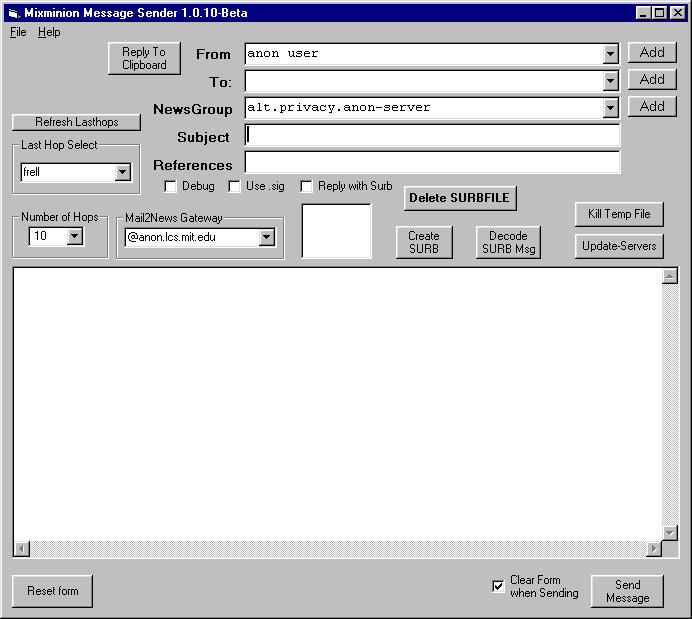Open the Last Hop Select dropdown
The image size is (692, 619).
pos(123,172)
